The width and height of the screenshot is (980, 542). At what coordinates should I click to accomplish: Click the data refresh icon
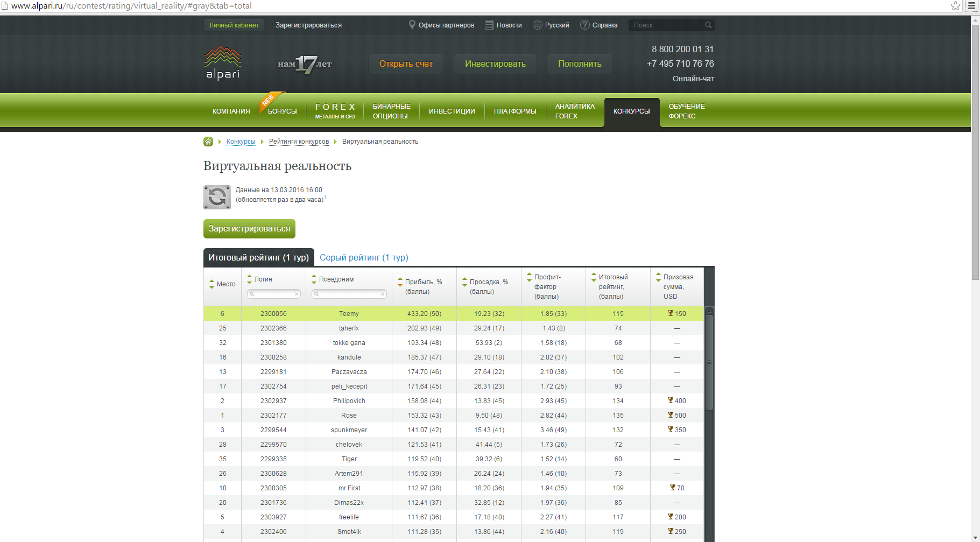[x=217, y=197]
